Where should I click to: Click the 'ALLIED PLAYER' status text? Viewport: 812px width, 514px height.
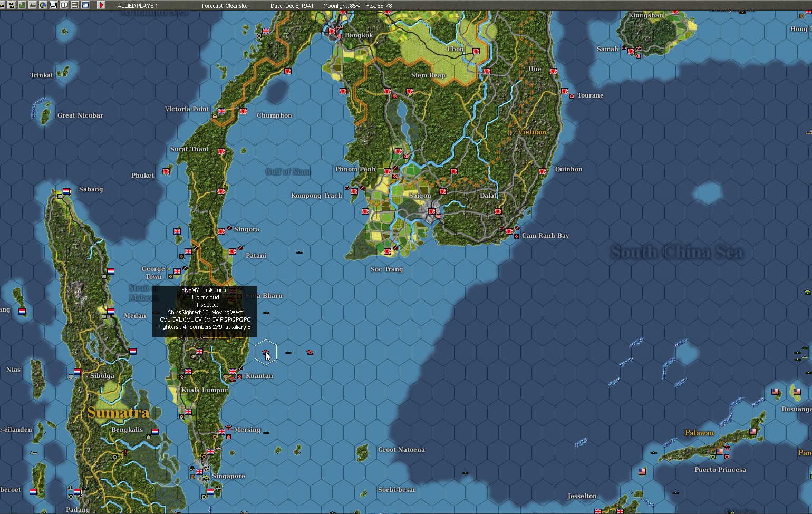point(137,6)
